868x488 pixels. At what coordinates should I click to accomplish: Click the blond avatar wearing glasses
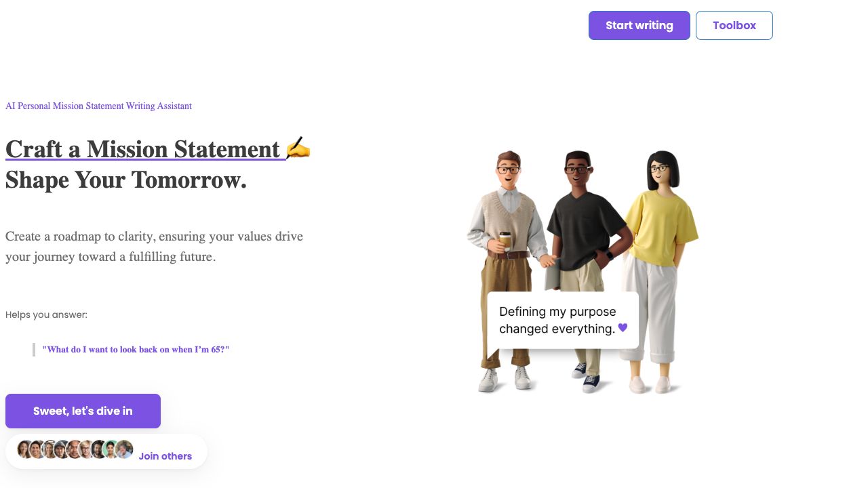pos(87,449)
